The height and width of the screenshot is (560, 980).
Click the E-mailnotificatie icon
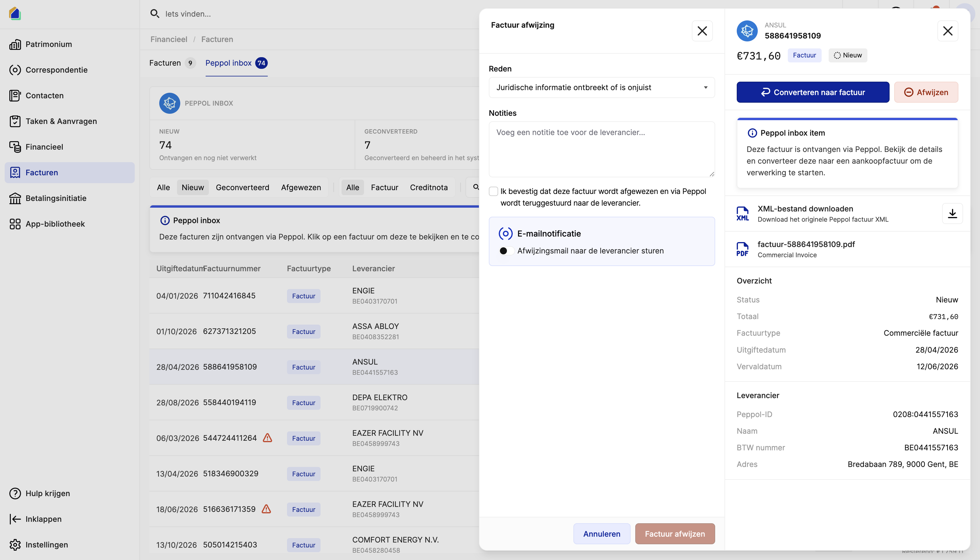click(505, 233)
